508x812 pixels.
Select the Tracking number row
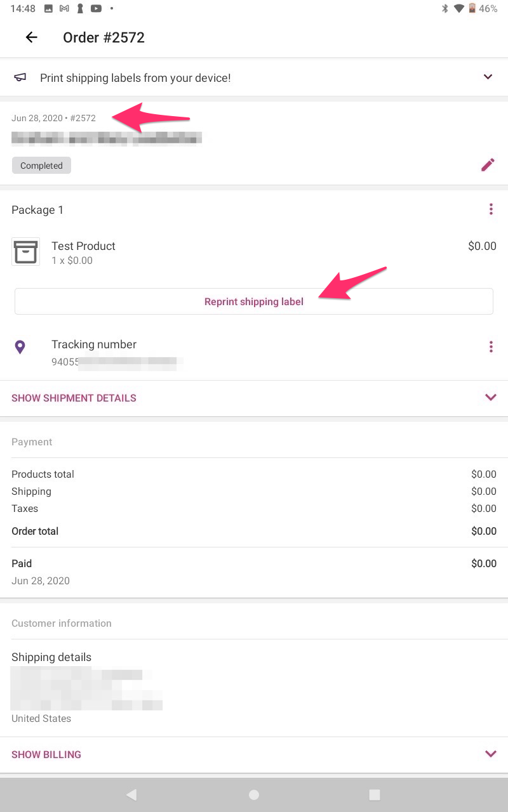click(190, 353)
